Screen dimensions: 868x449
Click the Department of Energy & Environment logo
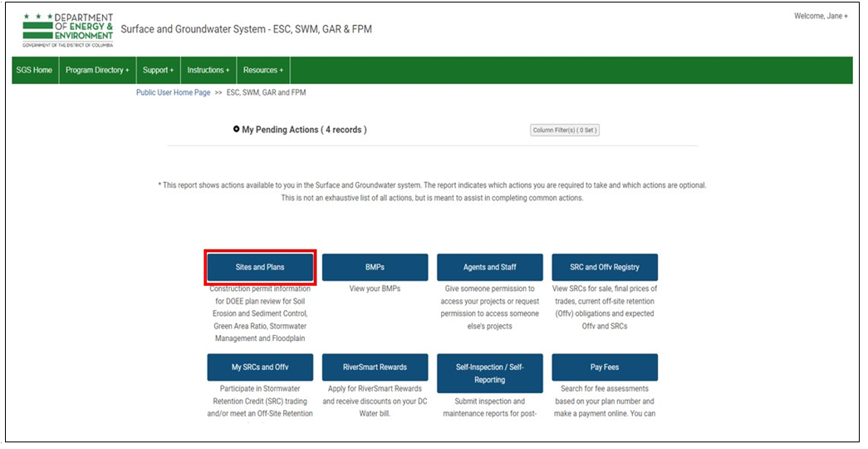click(67, 30)
